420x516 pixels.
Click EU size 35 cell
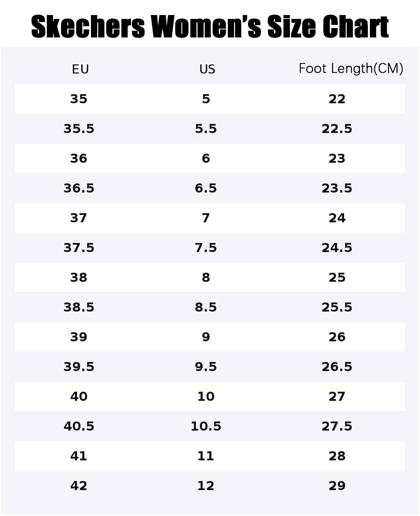(79, 99)
